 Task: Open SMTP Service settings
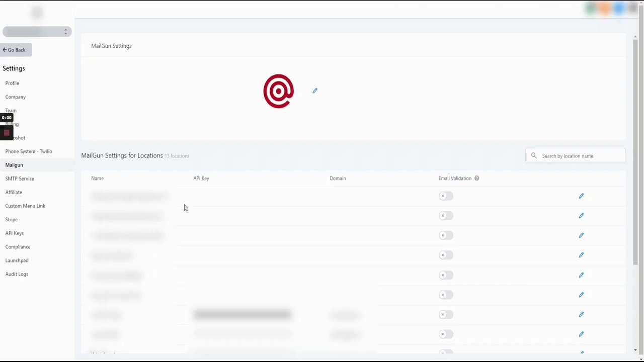click(x=20, y=178)
